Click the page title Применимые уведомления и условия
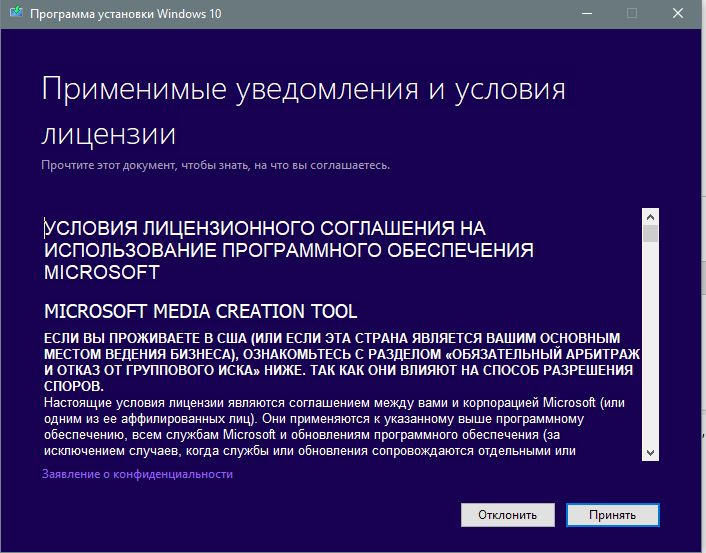 click(x=303, y=111)
